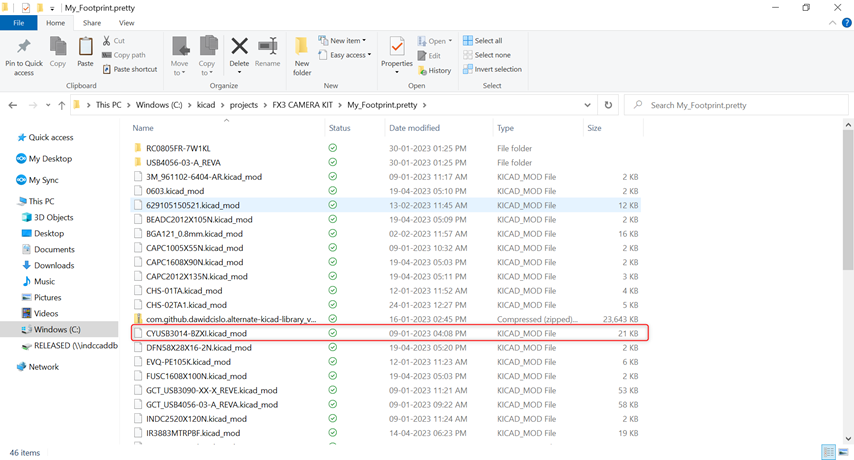This screenshot has height=460, width=854.
Task: Expand the This PC tree node
Action: pos(11,201)
